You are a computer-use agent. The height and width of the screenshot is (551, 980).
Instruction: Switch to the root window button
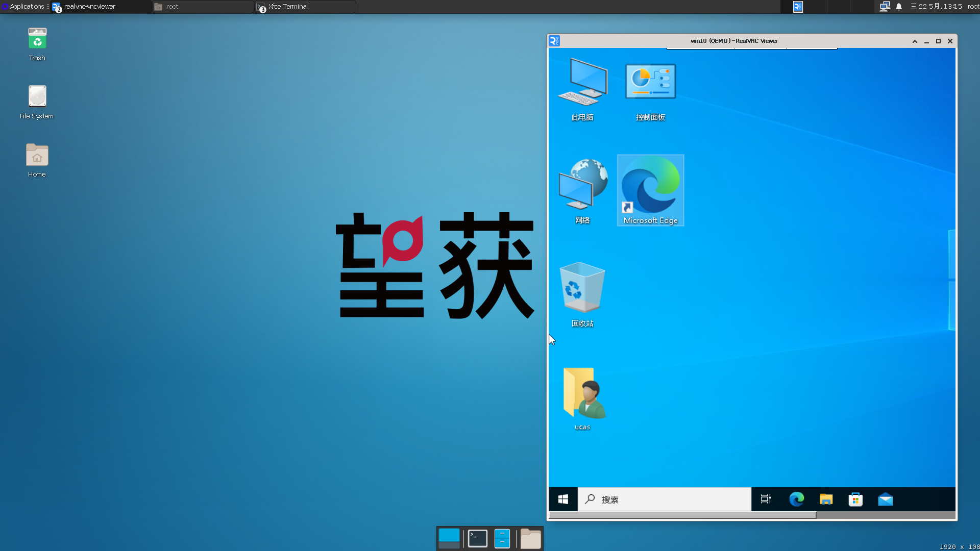(x=203, y=7)
